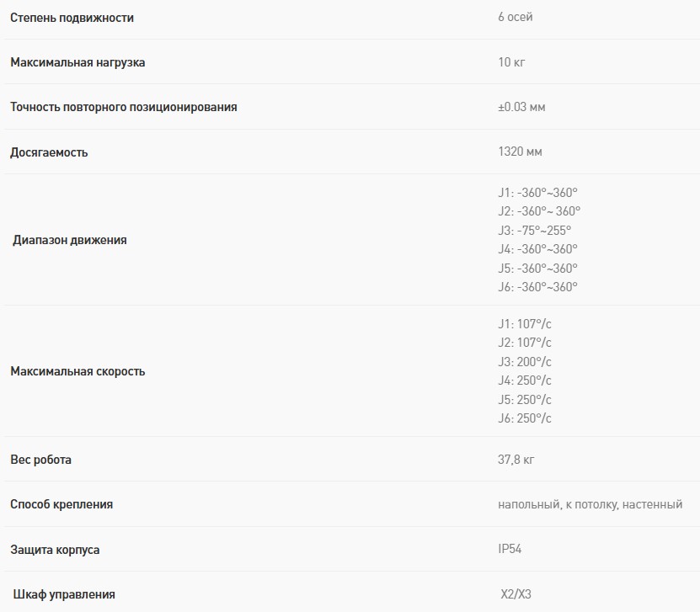Click the J3 speed "200°/с" line
The image size is (700, 612).
tap(525, 361)
